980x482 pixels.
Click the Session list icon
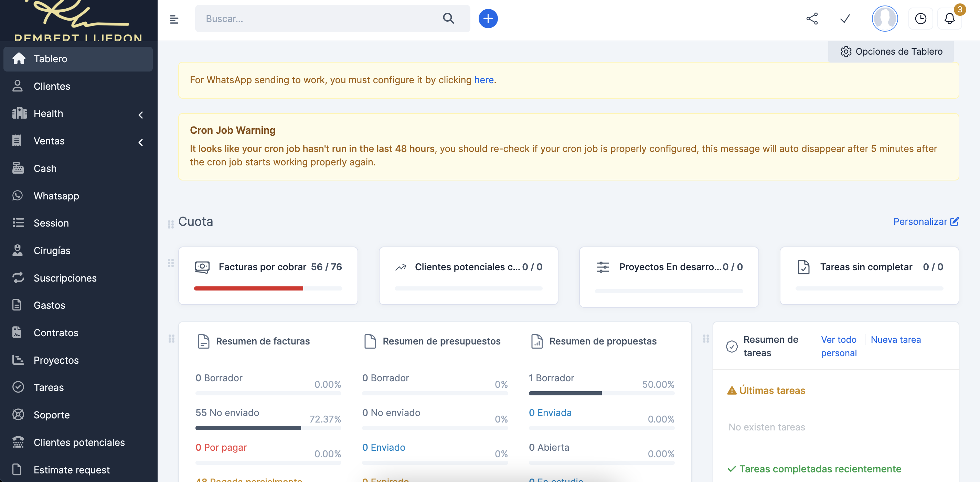point(18,223)
